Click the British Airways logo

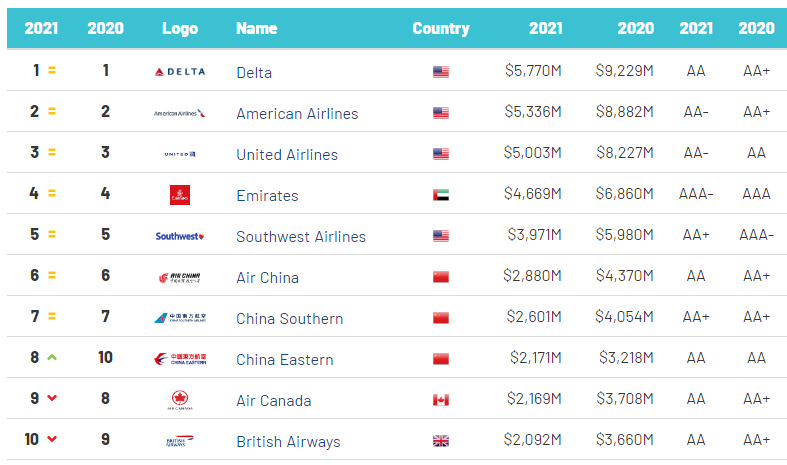[180, 441]
